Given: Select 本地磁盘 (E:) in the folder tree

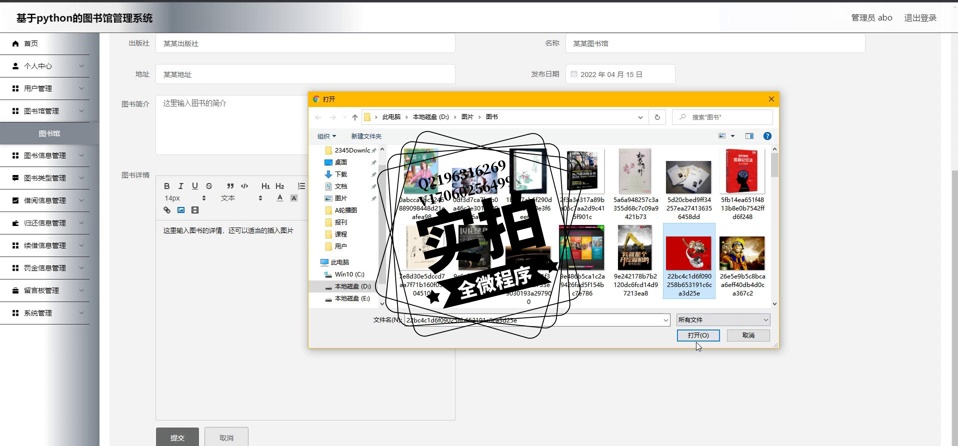Looking at the screenshot, I should point(351,298).
